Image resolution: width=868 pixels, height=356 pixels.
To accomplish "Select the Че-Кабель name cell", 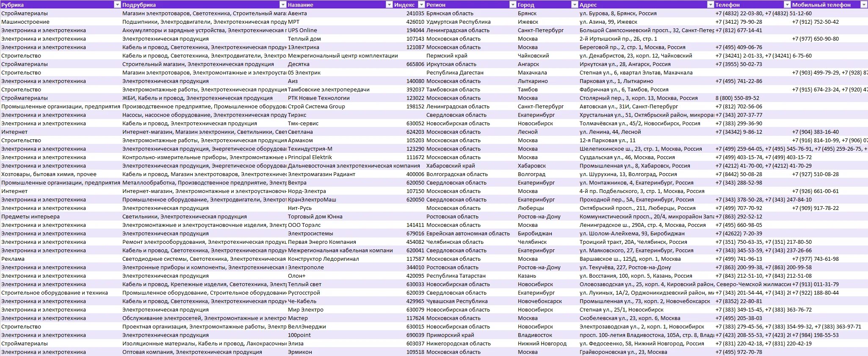I will click(x=340, y=301).
